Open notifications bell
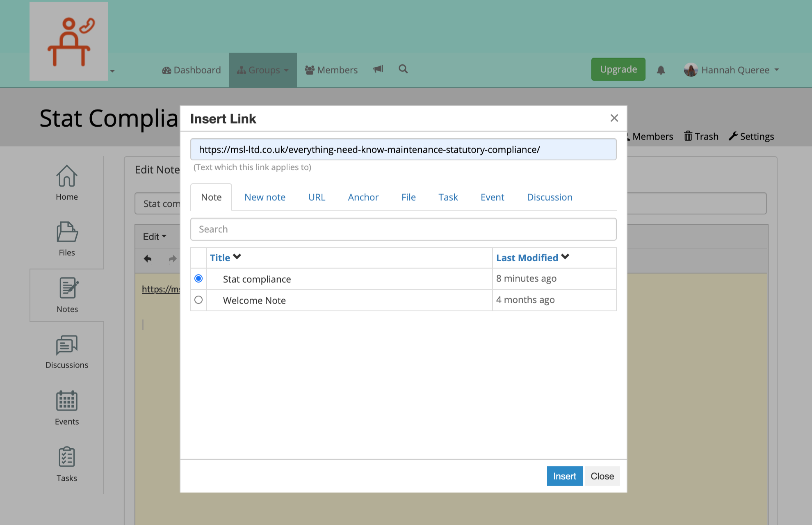The image size is (812, 525). (661, 70)
